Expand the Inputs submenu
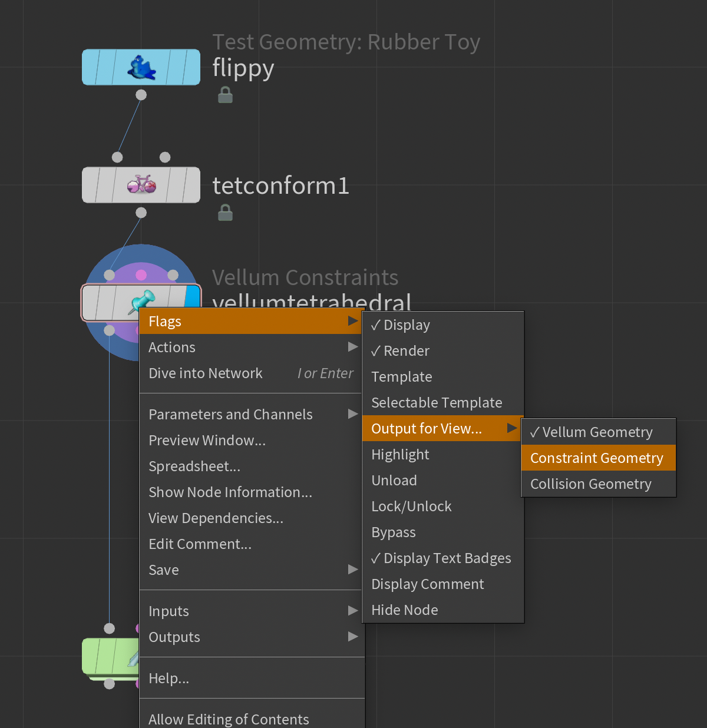 [x=252, y=611]
